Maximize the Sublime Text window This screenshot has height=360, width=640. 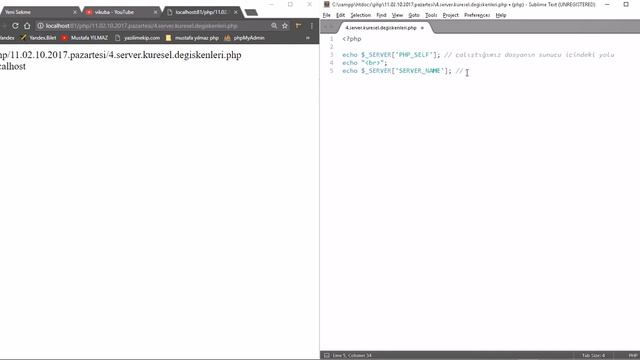click(x=626, y=4)
